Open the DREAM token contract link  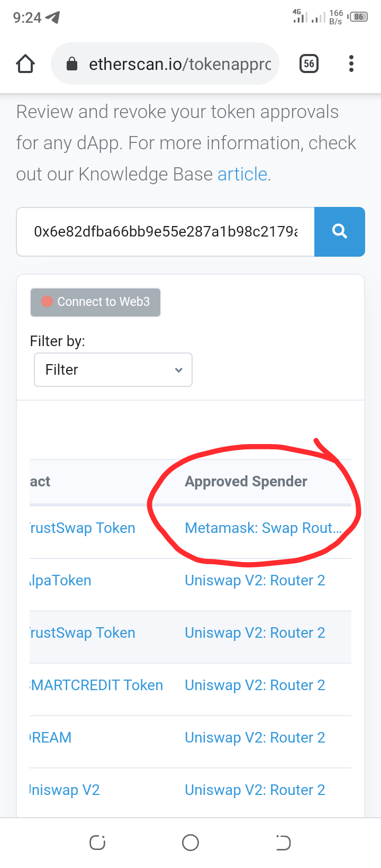[51, 738]
